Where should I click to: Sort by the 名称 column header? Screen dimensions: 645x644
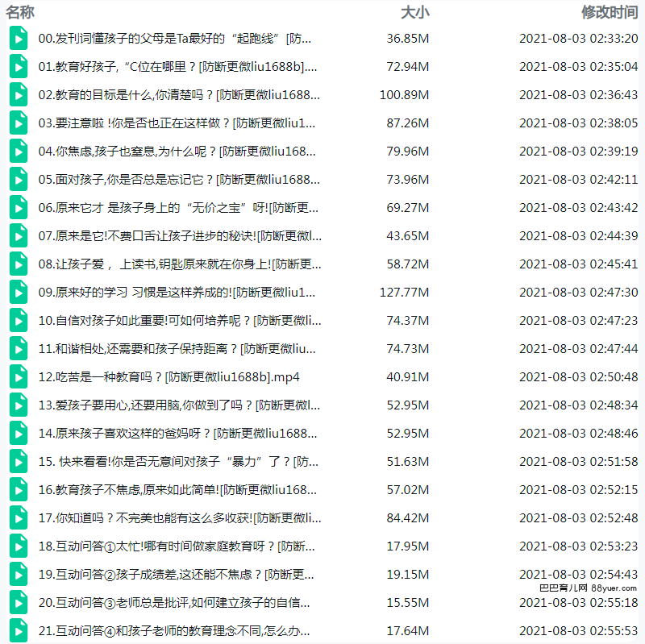pos(19,12)
